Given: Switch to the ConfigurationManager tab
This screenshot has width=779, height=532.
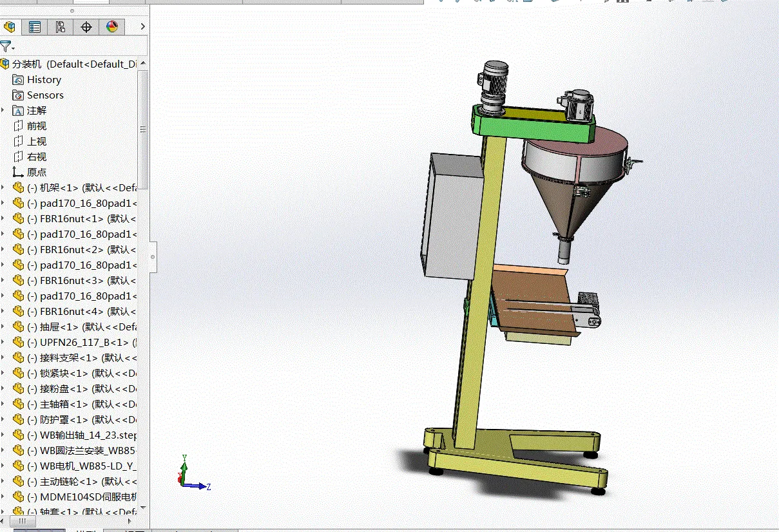Looking at the screenshot, I should click(x=61, y=26).
